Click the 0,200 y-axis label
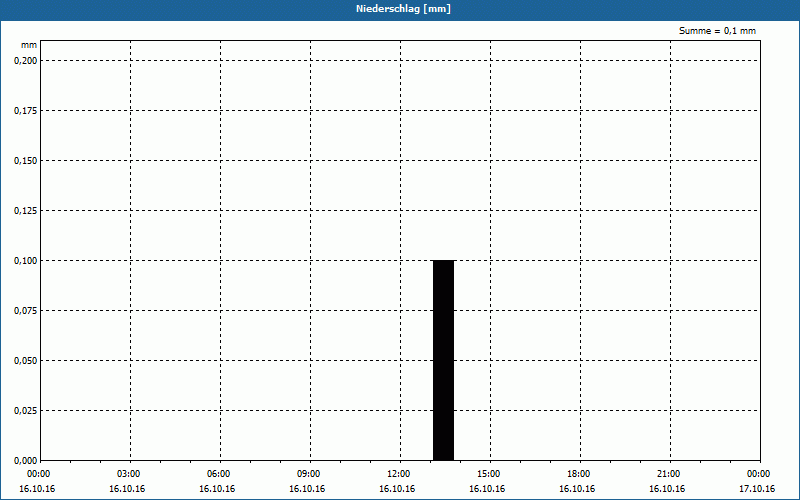The width and height of the screenshot is (800, 500). click(26, 61)
